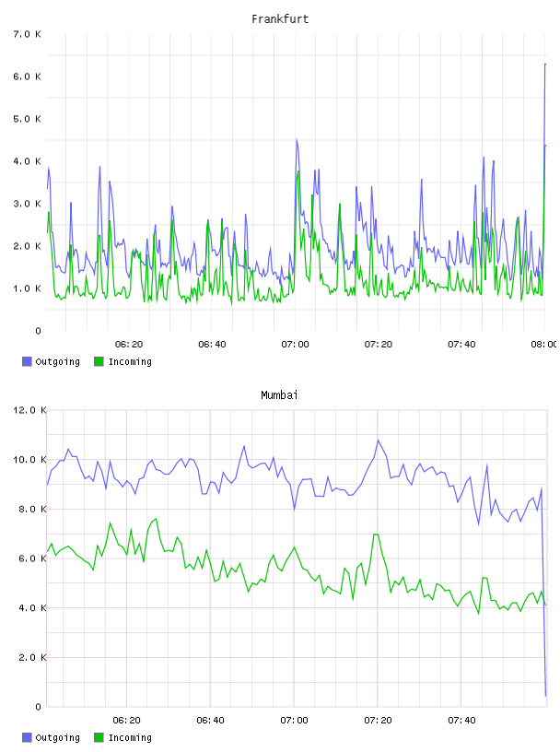Click Mumbai legend label Outgoing
The image size is (560, 752).
pyautogui.click(x=57, y=738)
